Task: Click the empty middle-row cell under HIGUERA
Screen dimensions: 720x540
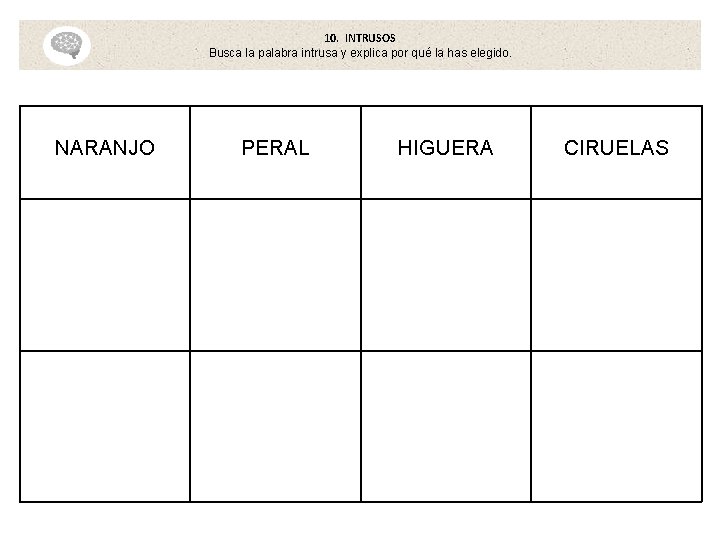Action: [x=446, y=275]
